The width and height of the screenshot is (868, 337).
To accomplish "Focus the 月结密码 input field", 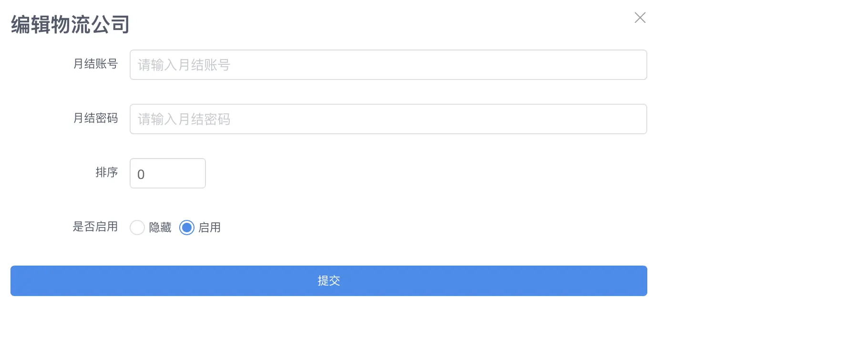I will tap(388, 119).
